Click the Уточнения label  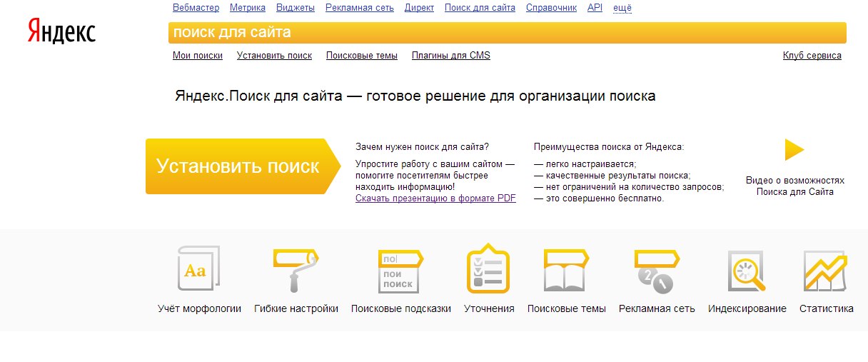tap(489, 308)
